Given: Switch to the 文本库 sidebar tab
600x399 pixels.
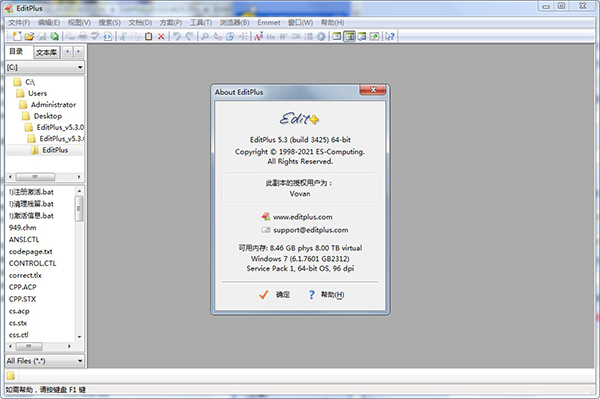Looking at the screenshot, I should (46, 52).
